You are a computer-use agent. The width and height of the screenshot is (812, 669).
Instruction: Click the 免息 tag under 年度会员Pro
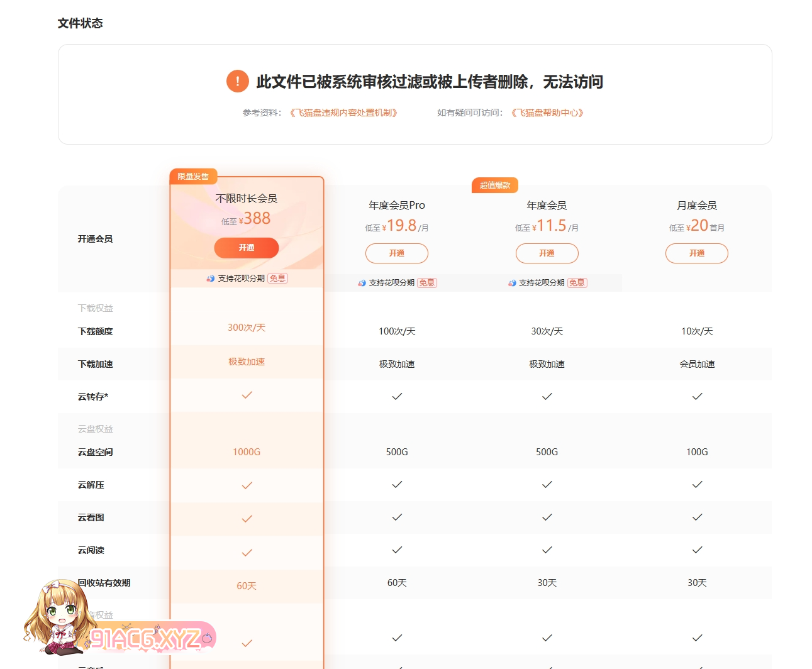pyautogui.click(x=427, y=283)
